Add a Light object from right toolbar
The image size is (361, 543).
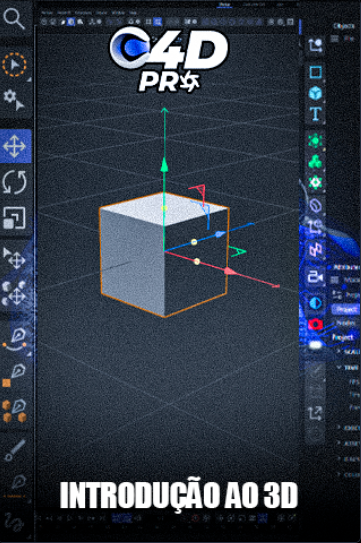[x=315, y=345]
